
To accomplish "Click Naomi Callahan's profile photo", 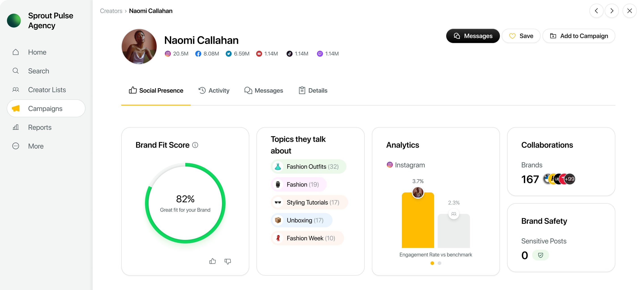I will point(139,47).
